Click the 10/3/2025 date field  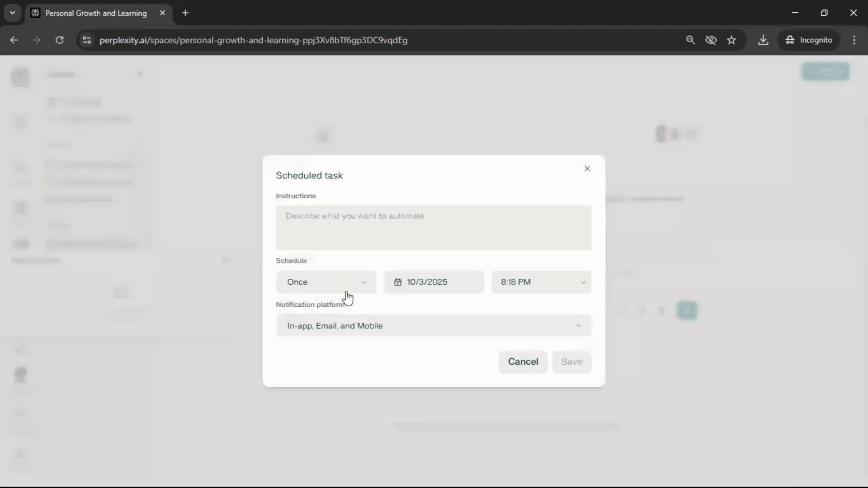(x=434, y=282)
